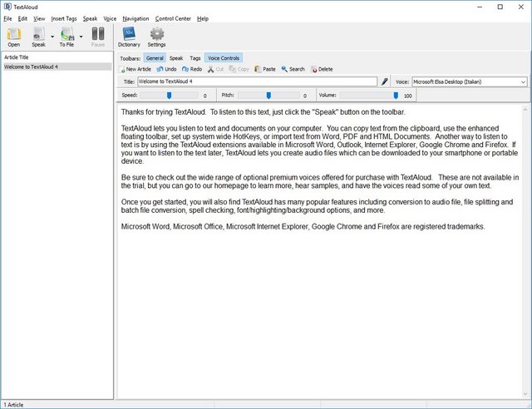Image resolution: width=532 pixels, height=409 pixels.
Task: Toggle the General toolbar
Action: [155, 58]
